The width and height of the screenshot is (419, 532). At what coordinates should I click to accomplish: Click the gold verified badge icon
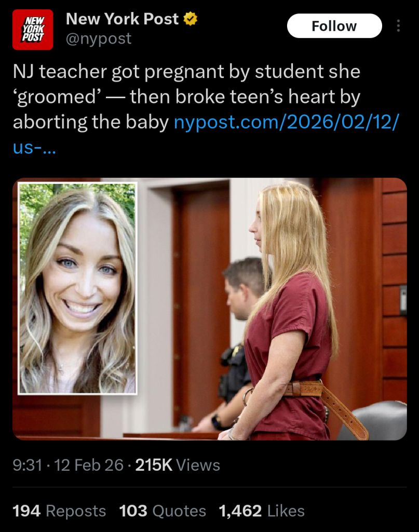pos(190,19)
